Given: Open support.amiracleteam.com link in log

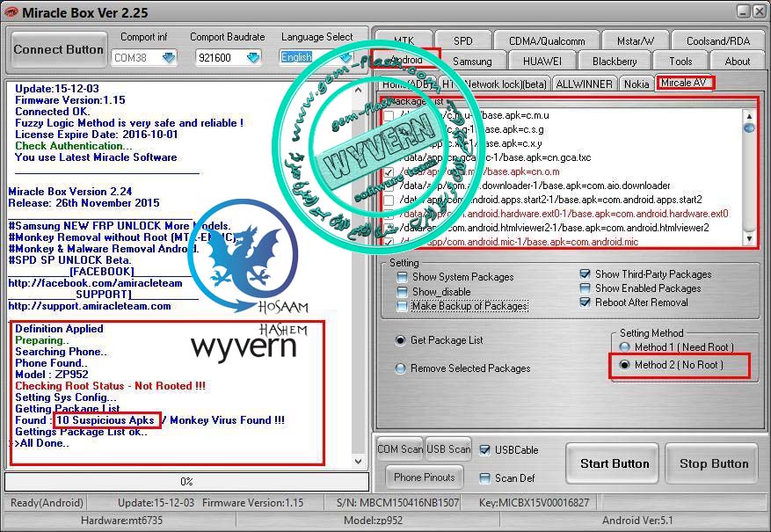Looking at the screenshot, I should coord(90,306).
